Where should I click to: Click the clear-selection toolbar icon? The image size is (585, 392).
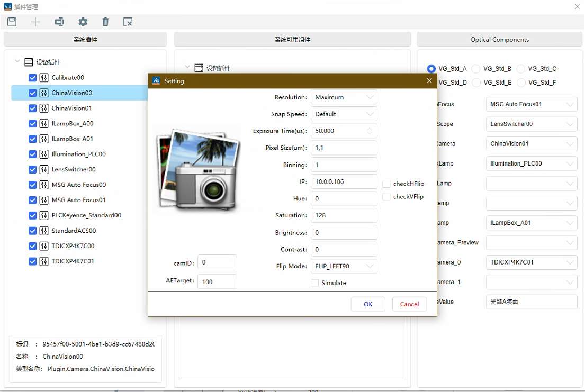point(128,22)
